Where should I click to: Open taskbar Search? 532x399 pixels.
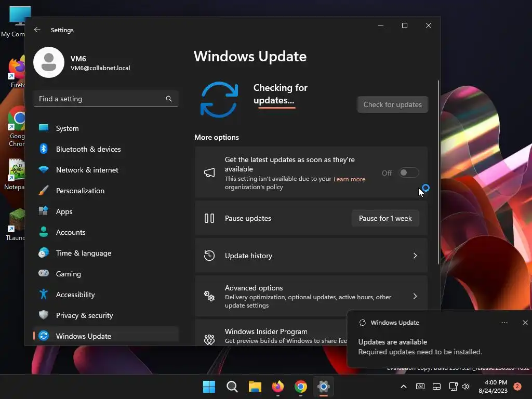232,387
